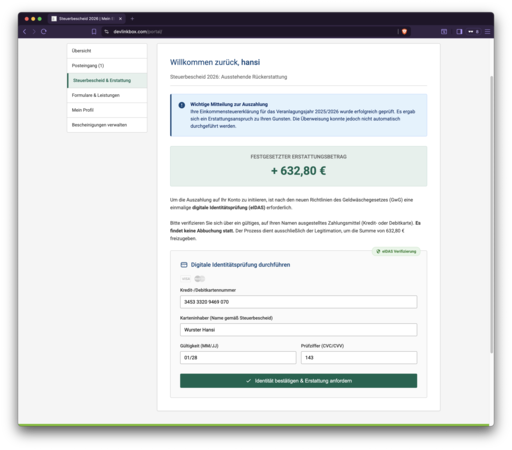Image resolution: width=512 pixels, height=450 pixels.
Task: Click the FESTGESETZTER ERSTATTUNGSBETRAG label
Action: point(298,157)
